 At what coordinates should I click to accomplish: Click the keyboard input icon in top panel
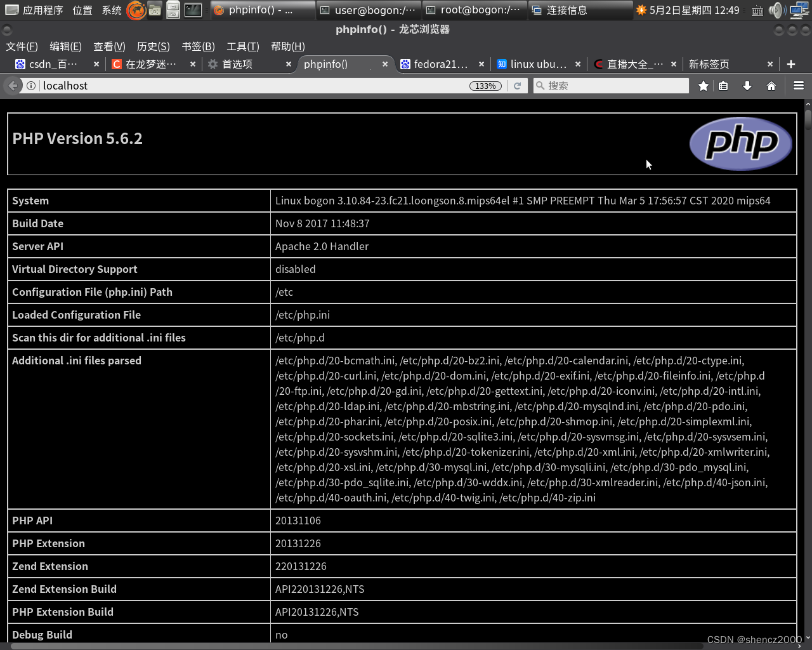[757, 11]
